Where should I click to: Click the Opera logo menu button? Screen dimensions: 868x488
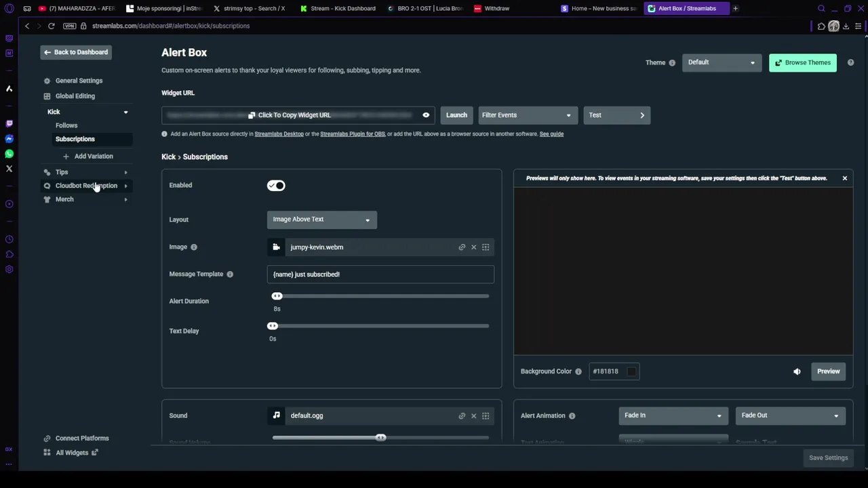coord(9,8)
